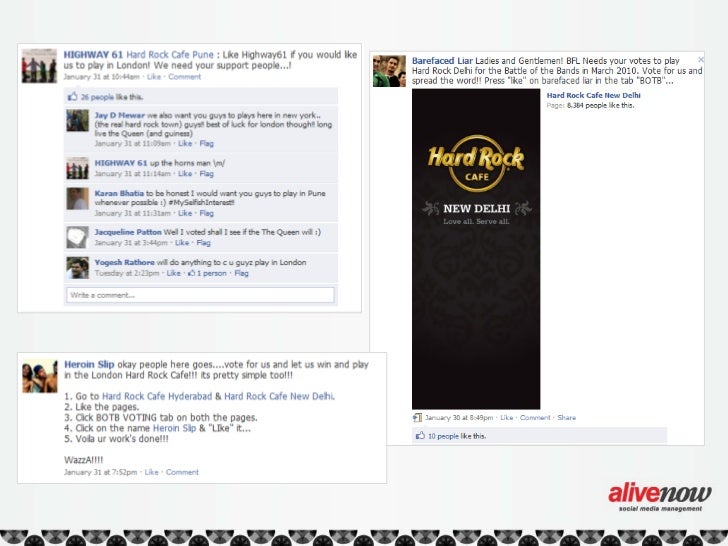Open Hard Rock Cafe Hyderabad link
728x546 pixels.
pos(157,396)
